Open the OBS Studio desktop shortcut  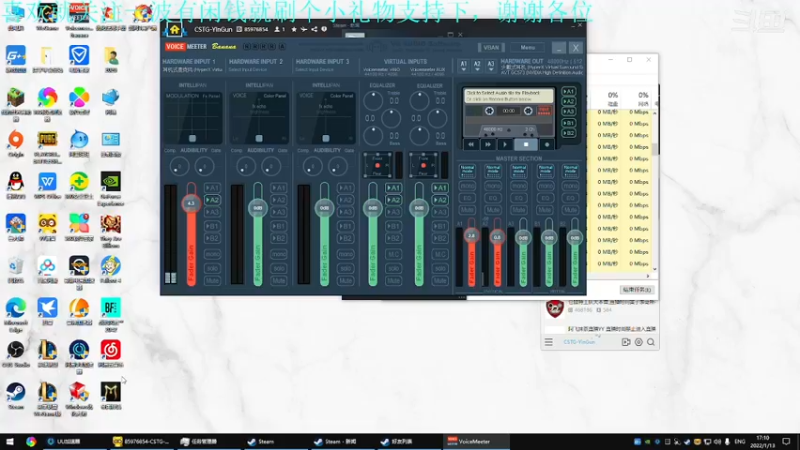tap(16, 354)
